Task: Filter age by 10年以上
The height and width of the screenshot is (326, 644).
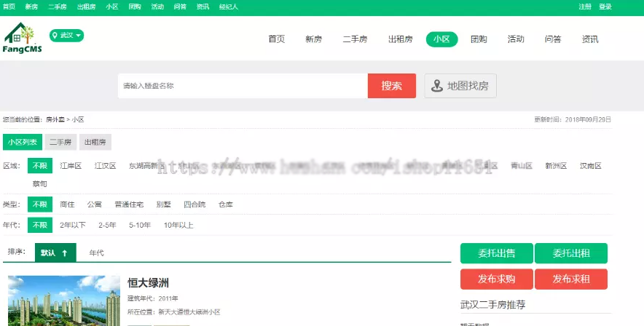Action: [178, 225]
